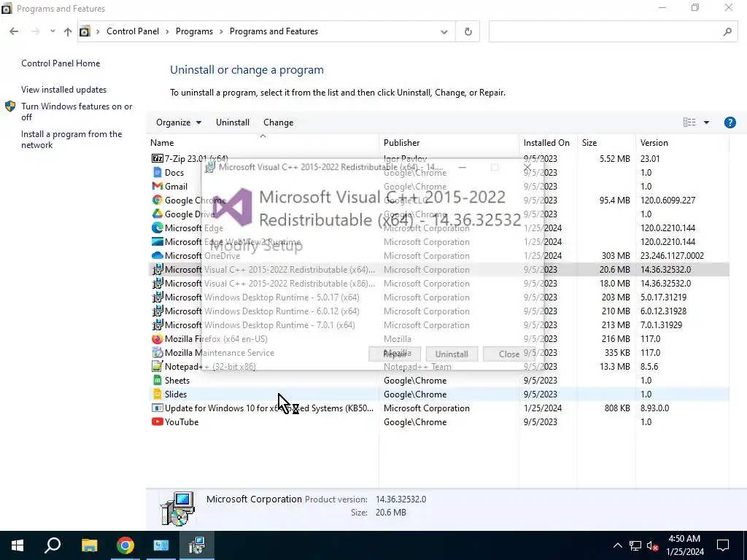Image resolution: width=747 pixels, height=560 pixels.
Task: Show hidden system tray icons
Action: (617, 545)
